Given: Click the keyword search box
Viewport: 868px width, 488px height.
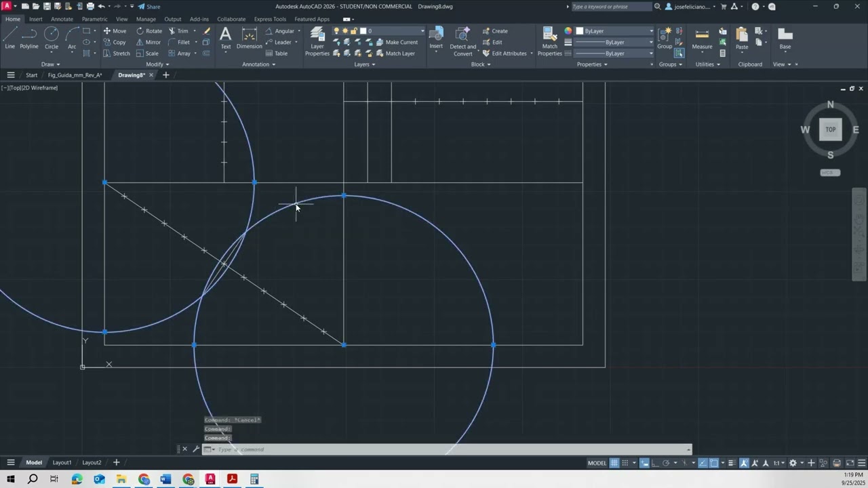Looking at the screenshot, I should pos(612,6).
